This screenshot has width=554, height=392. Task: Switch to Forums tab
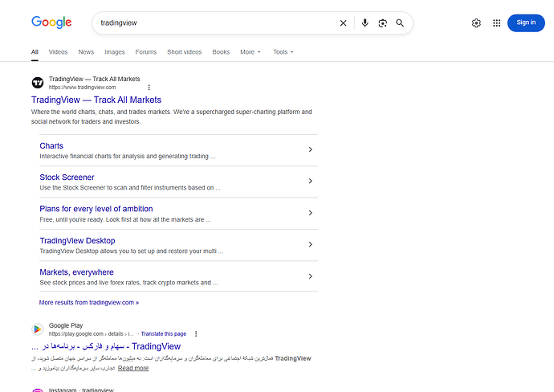(146, 52)
